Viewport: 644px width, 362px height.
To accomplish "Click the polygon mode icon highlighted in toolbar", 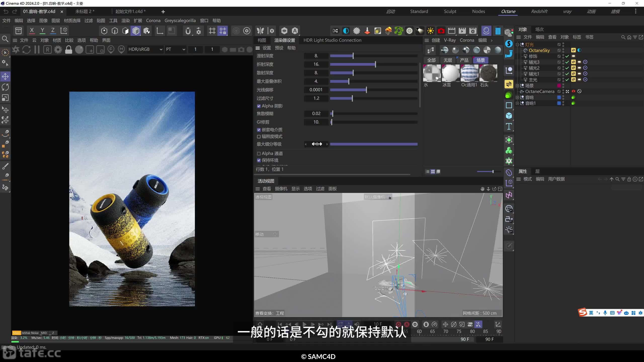I will (136, 31).
